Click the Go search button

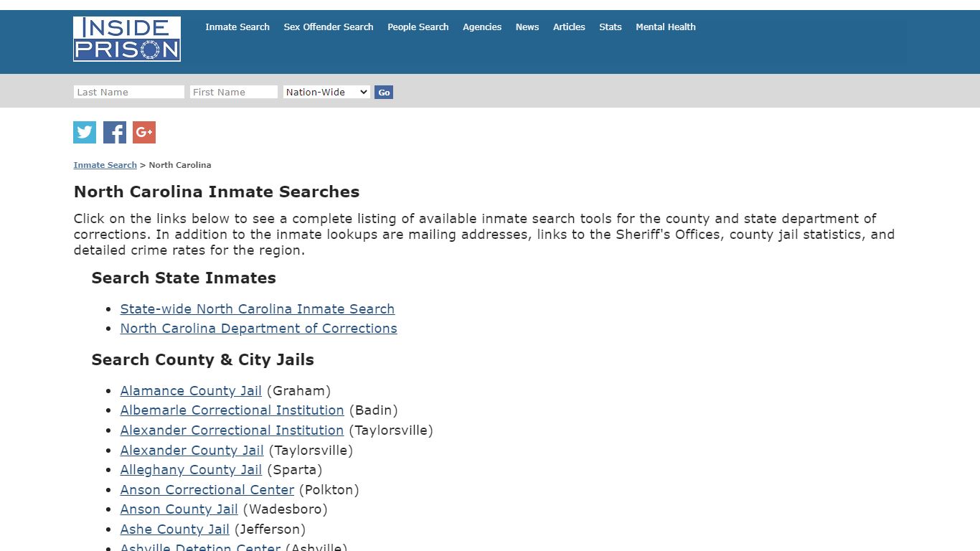click(384, 92)
